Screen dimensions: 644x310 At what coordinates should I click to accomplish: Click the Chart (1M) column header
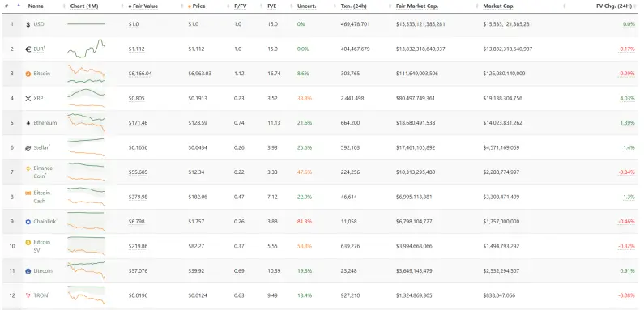[84, 6]
